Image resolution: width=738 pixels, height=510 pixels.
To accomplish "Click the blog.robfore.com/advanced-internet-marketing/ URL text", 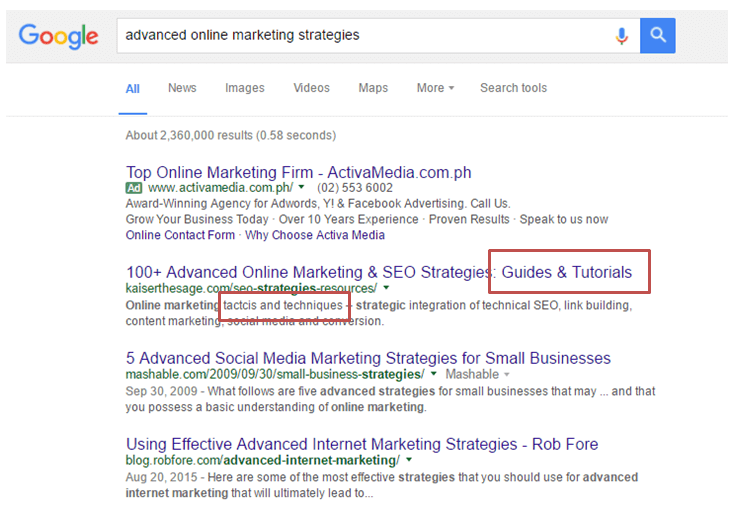I will [263, 460].
